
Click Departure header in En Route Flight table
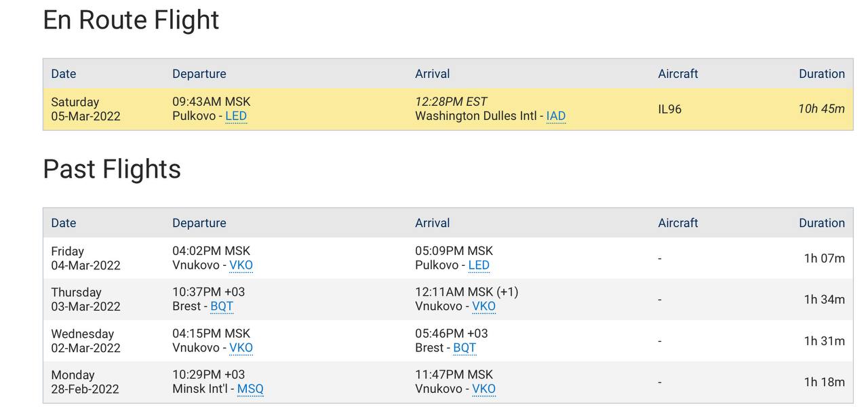pyautogui.click(x=199, y=74)
